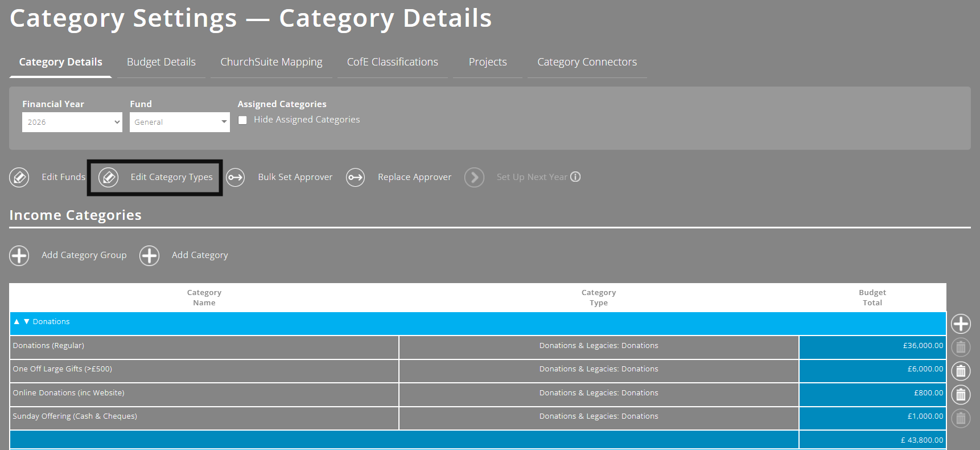Click the Add Category Group label

click(84, 255)
